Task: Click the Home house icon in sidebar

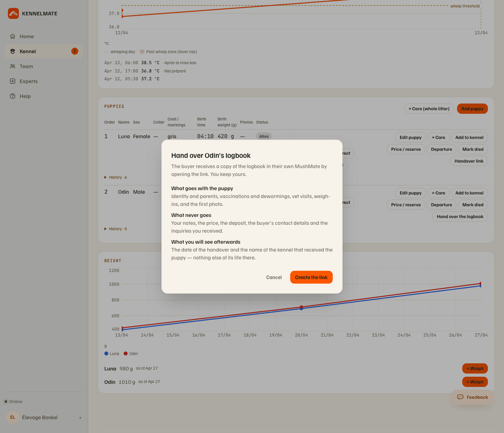Action: (13, 36)
